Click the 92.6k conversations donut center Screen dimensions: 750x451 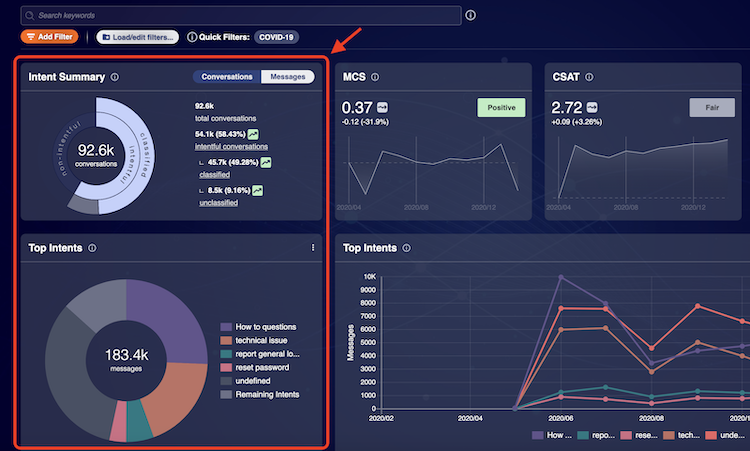(96, 155)
